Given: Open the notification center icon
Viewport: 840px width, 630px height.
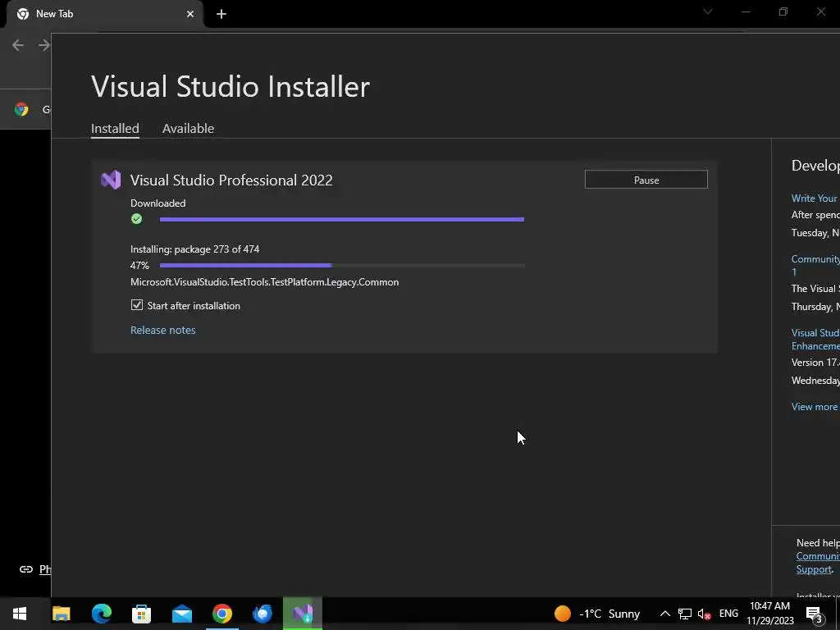Looking at the screenshot, I should click(x=815, y=614).
